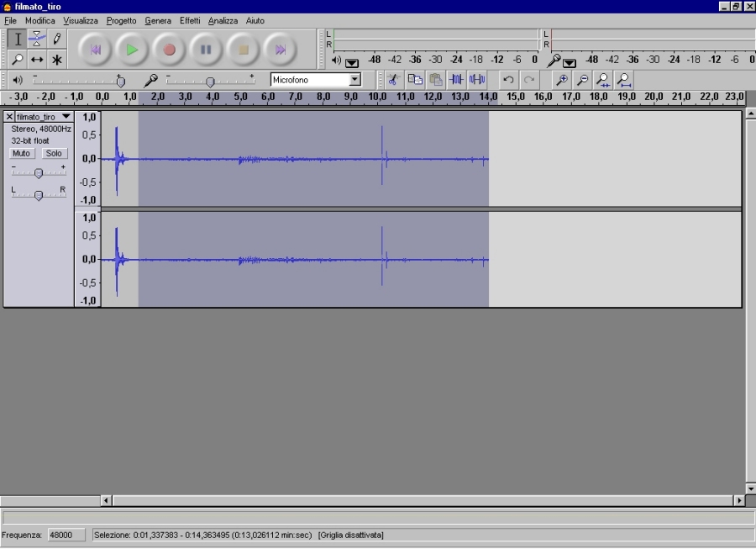Click the '[Griglia disattivata]' status text

350,535
